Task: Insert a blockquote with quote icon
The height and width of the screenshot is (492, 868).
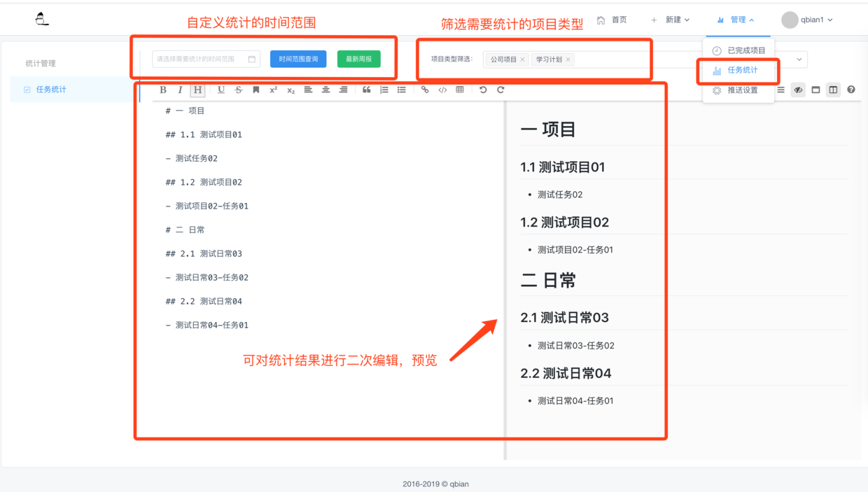Action: pos(366,90)
